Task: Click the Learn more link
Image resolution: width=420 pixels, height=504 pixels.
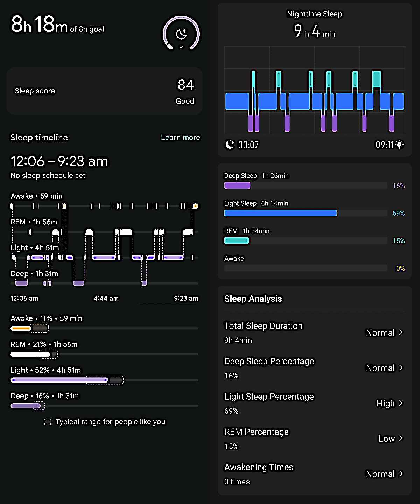Action: pyautogui.click(x=180, y=137)
